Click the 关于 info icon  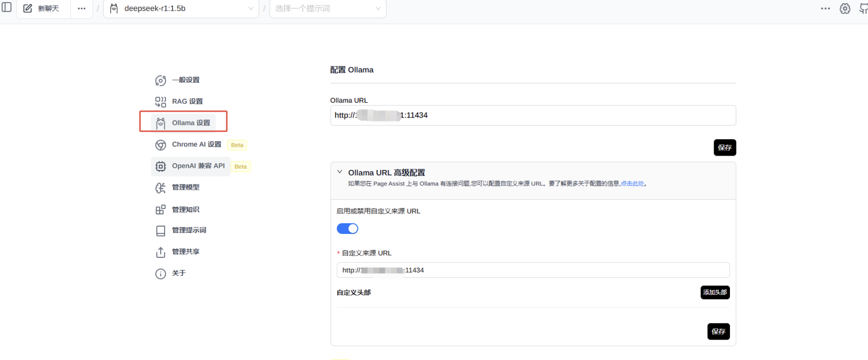pos(161,274)
